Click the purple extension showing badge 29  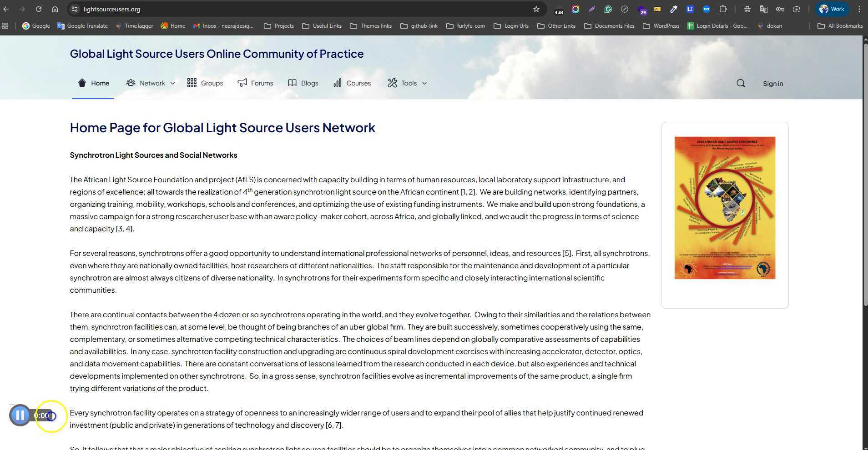pos(641,10)
